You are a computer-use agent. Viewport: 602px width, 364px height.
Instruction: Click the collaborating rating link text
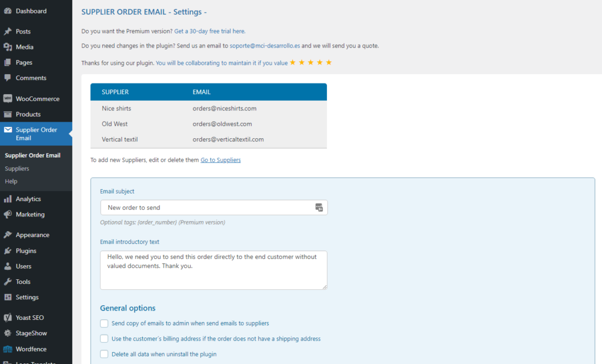coord(222,63)
